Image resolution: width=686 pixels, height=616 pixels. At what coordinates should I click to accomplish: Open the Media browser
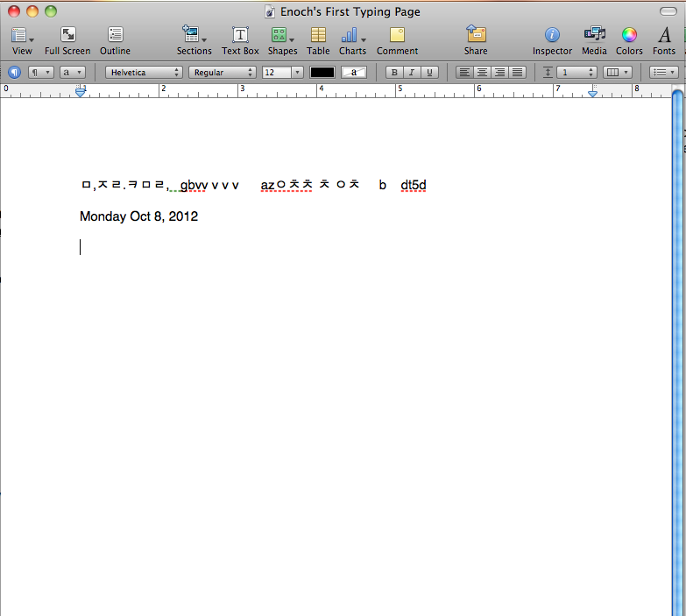(x=594, y=40)
